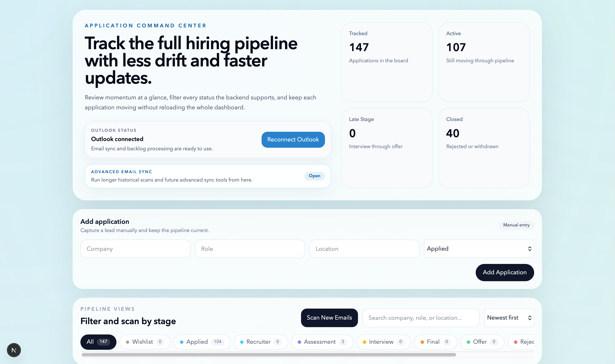
Task: Click the "APPLICATION COMMAND CENTER" label
Action: [145, 26]
